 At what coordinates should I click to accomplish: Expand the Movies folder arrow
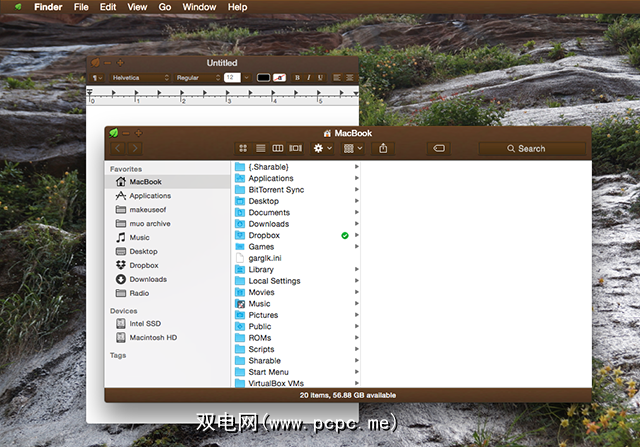click(x=356, y=292)
